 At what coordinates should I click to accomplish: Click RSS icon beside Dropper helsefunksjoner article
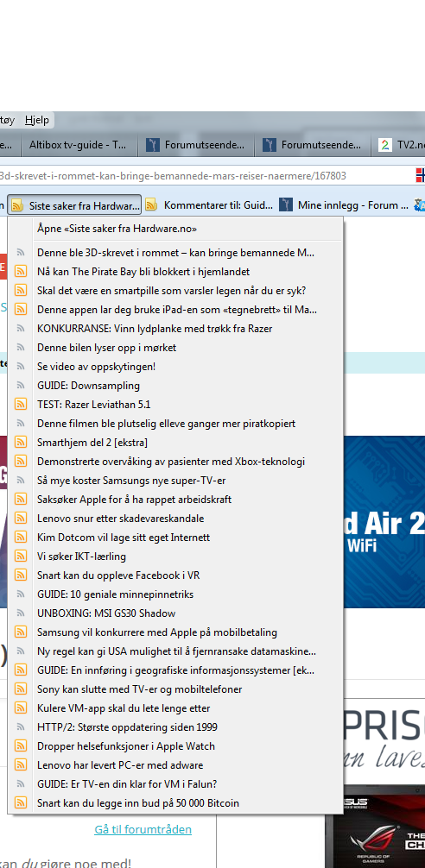click(21, 746)
